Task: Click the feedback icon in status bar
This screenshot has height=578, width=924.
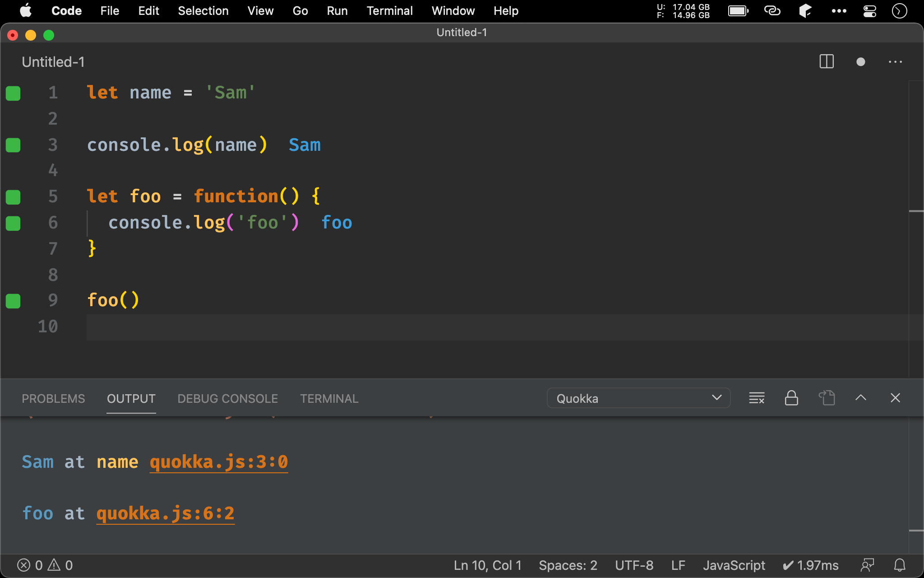Action: pos(867,565)
